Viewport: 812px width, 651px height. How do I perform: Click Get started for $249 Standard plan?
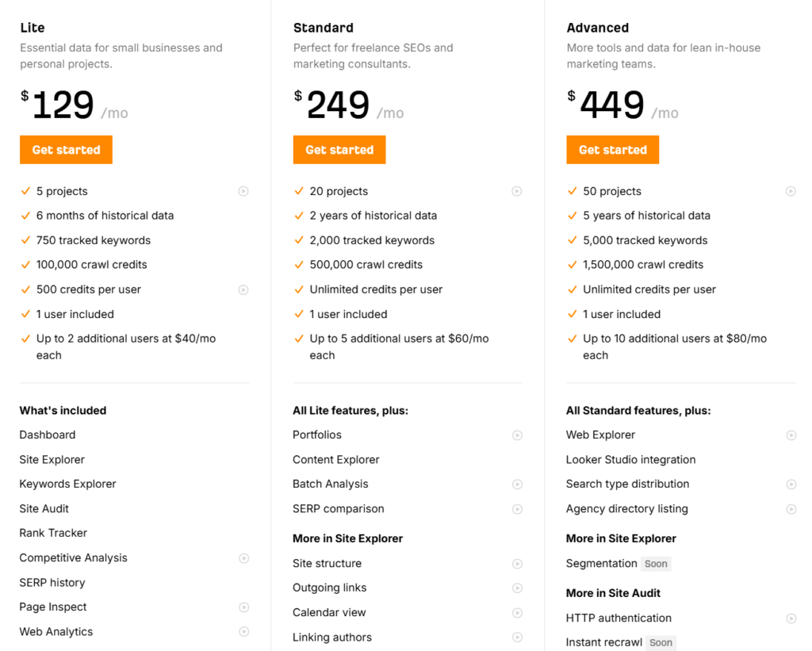[x=339, y=150]
